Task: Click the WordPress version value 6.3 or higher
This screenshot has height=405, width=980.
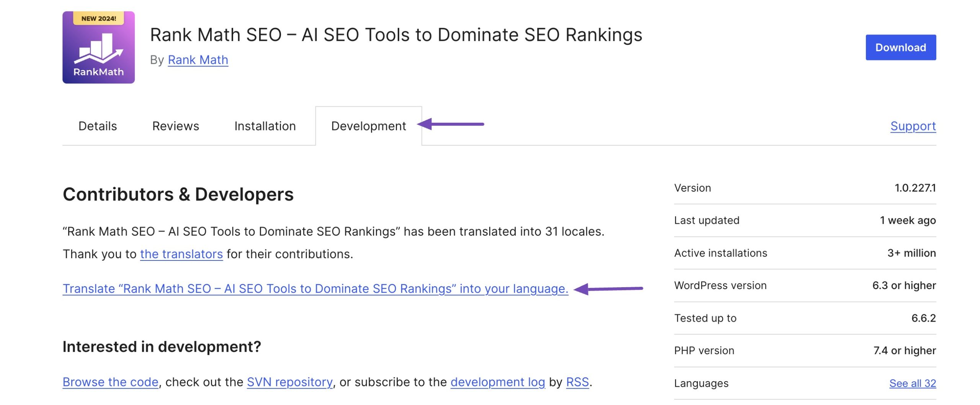Action: (x=904, y=285)
